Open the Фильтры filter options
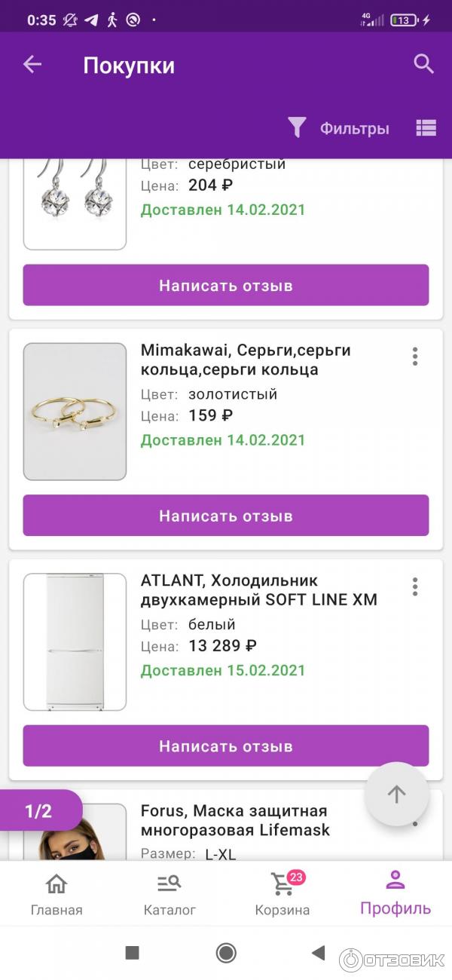 click(339, 128)
